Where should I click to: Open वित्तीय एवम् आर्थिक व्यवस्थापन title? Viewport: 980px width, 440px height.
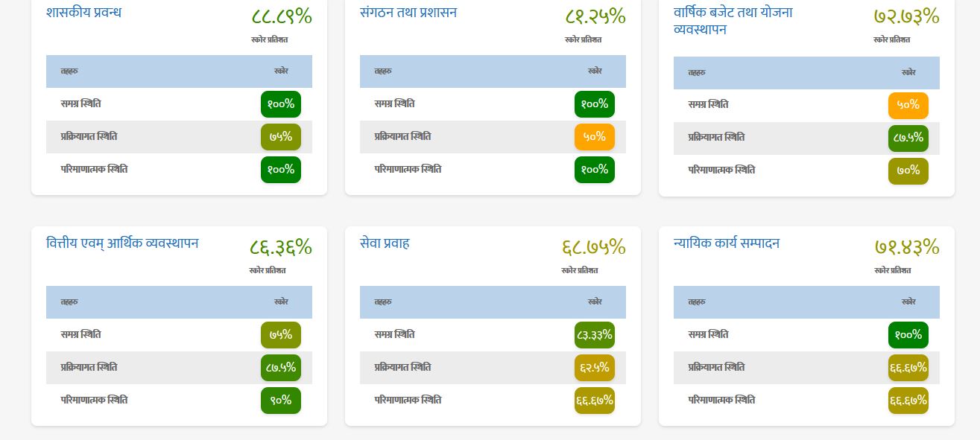(122, 243)
